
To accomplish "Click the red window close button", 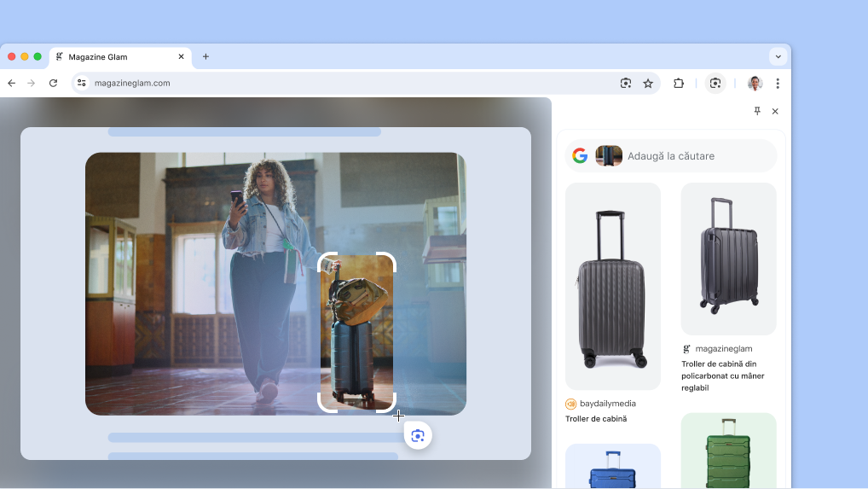I will [12, 56].
